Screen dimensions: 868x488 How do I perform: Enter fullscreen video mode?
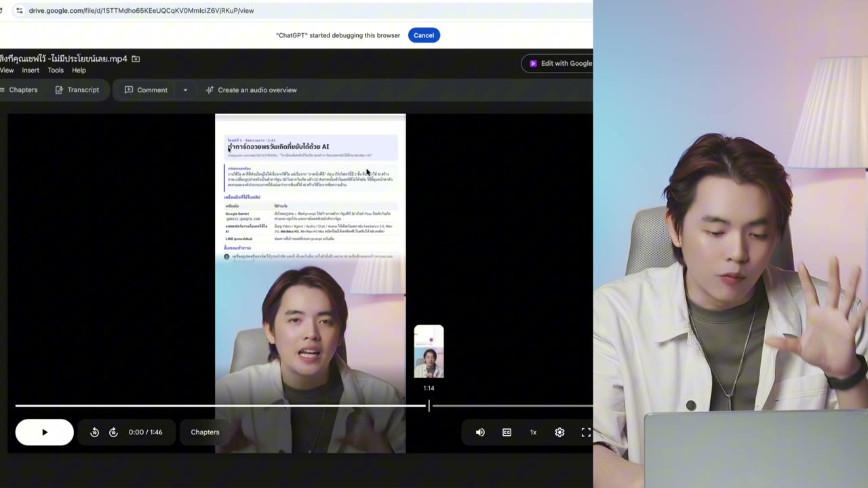tap(586, 432)
